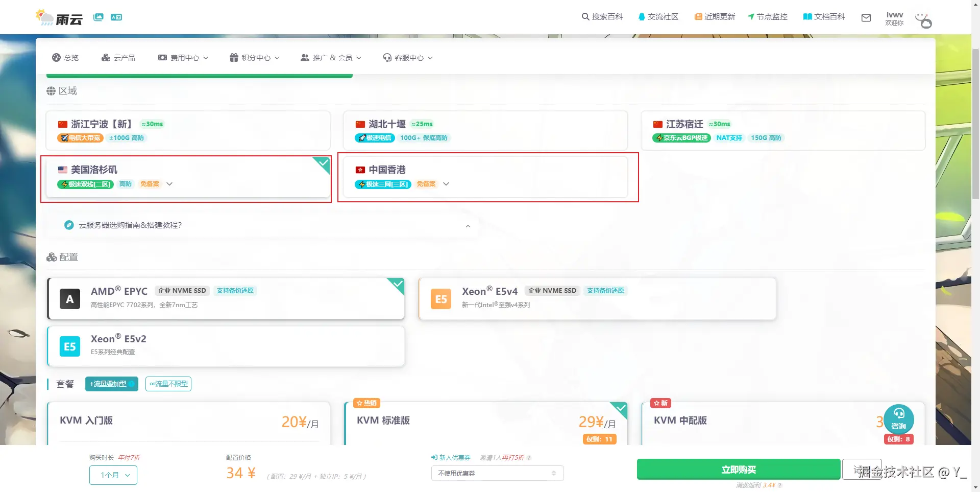Choose KVM 入门版 plan
Image resolution: width=980 pixels, height=492 pixels.
[x=188, y=424]
